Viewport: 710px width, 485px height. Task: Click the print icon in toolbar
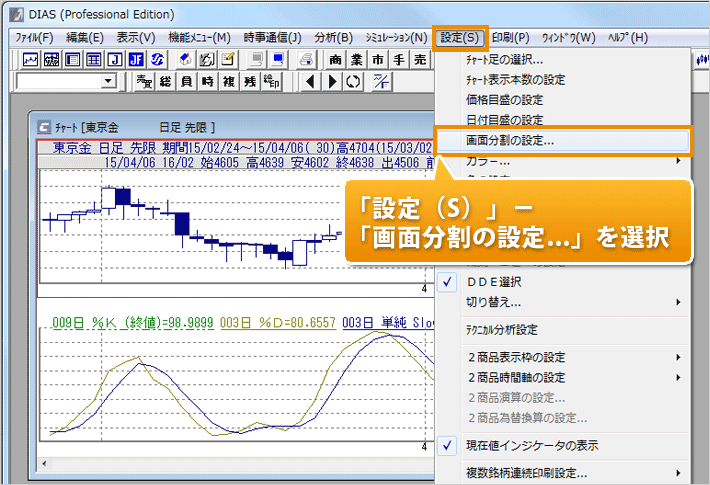pyautogui.click(x=306, y=60)
